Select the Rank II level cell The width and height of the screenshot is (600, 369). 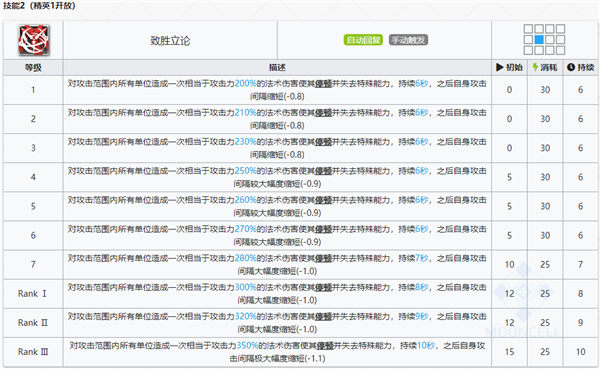pyautogui.click(x=33, y=323)
